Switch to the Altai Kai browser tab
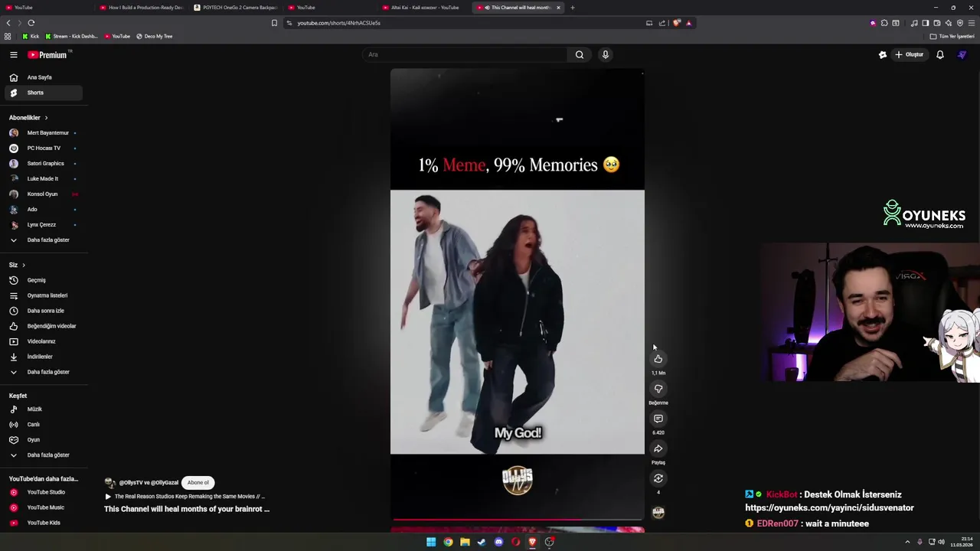980x551 pixels. click(423, 8)
